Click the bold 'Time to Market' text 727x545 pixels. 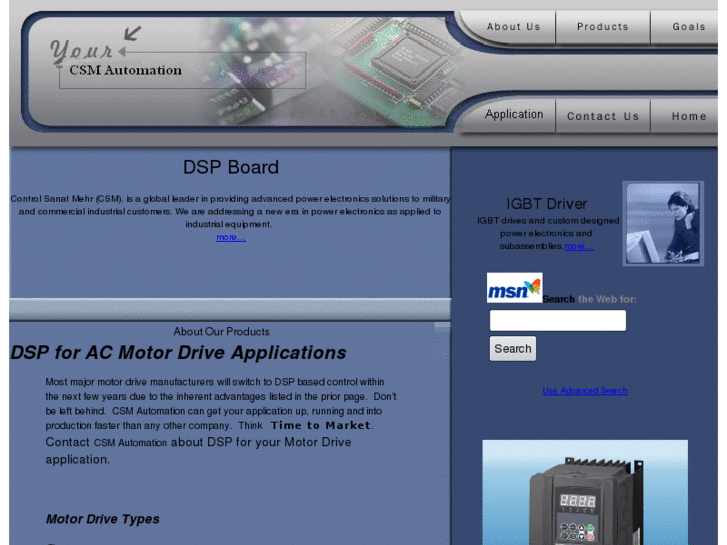(x=320, y=425)
